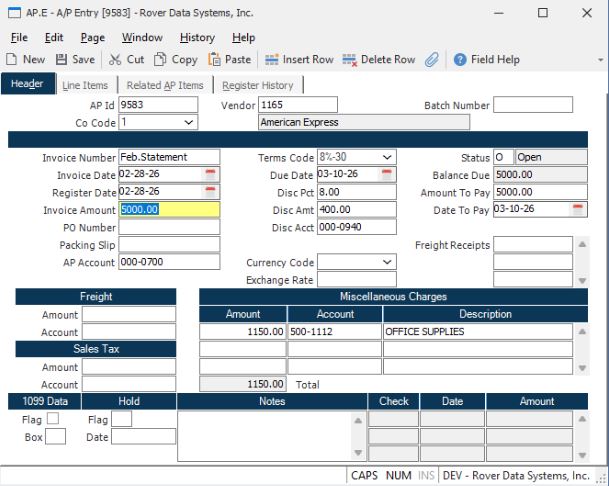The width and height of the screenshot is (609, 486).
Task: Click the New document toolbar icon
Action: 12,60
